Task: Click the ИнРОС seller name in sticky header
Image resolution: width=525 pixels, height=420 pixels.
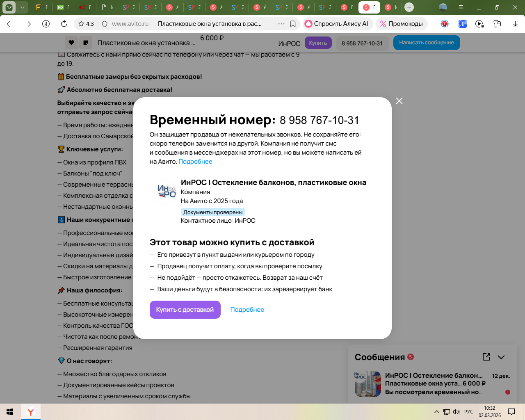Action: [x=289, y=43]
